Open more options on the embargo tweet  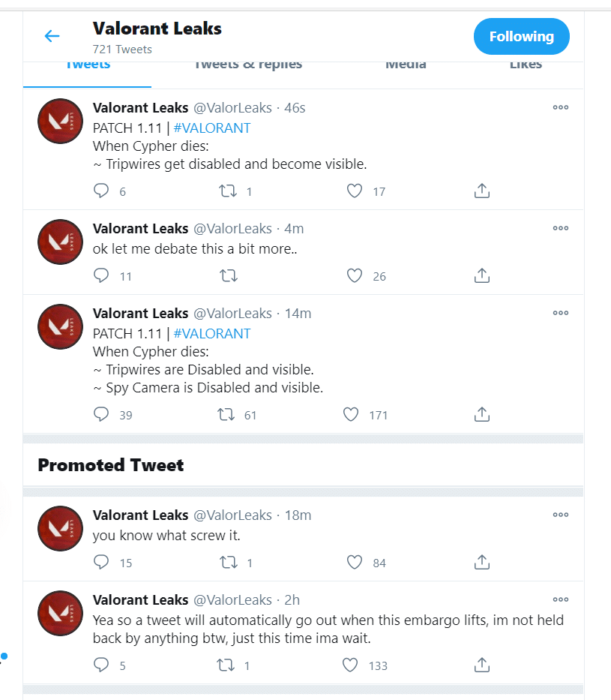pos(561,599)
